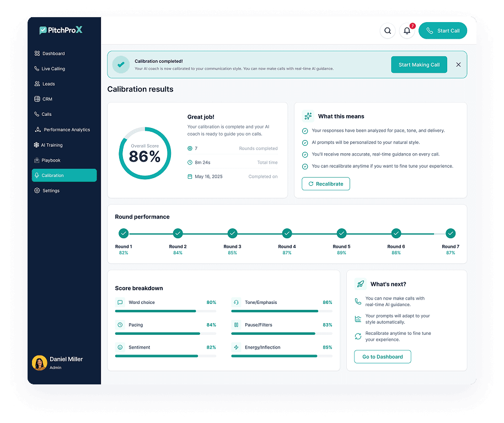Open the Leads section
This screenshot has width=504, height=423.
tap(65, 84)
